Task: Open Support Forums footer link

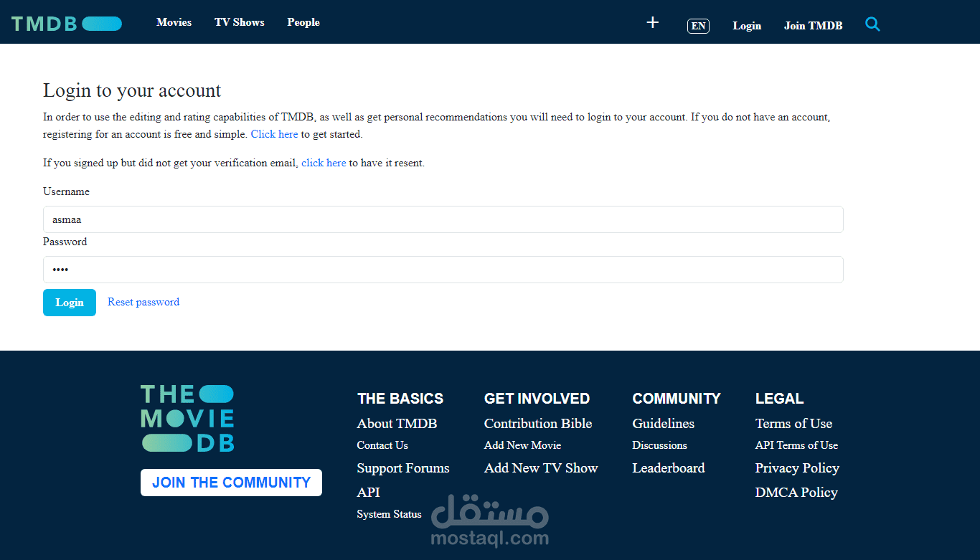Action: pos(403,468)
